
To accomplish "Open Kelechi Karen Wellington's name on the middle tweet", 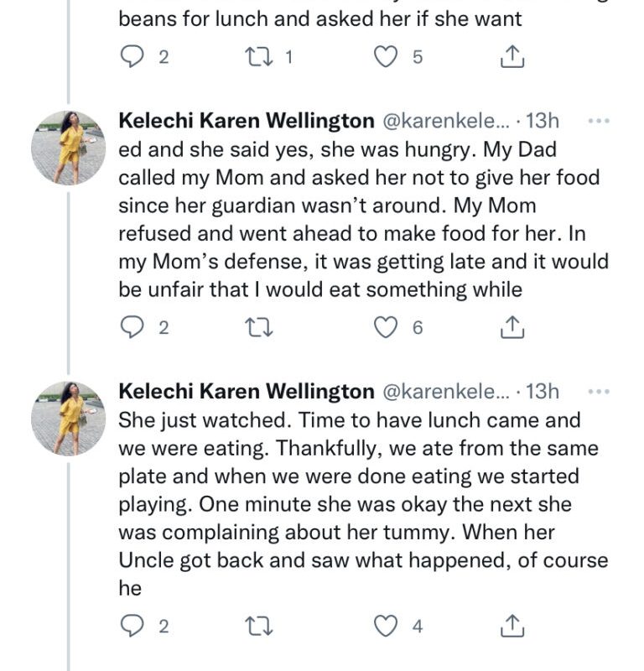I will pos(247,122).
